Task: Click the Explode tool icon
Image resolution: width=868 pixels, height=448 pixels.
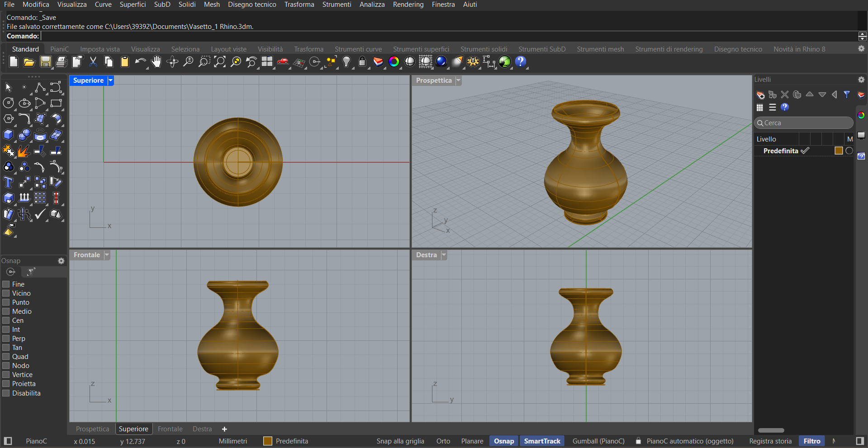Action: pyautogui.click(x=24, y=151)
